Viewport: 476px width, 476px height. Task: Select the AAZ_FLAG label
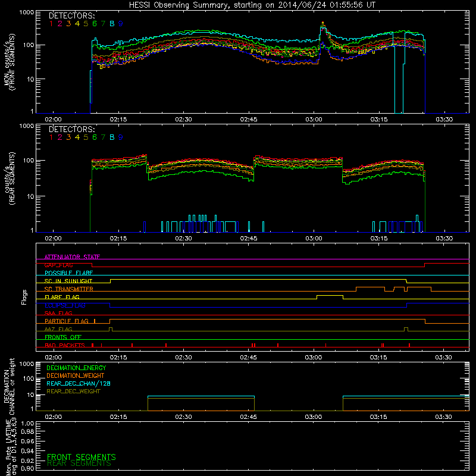pos(58,329)
